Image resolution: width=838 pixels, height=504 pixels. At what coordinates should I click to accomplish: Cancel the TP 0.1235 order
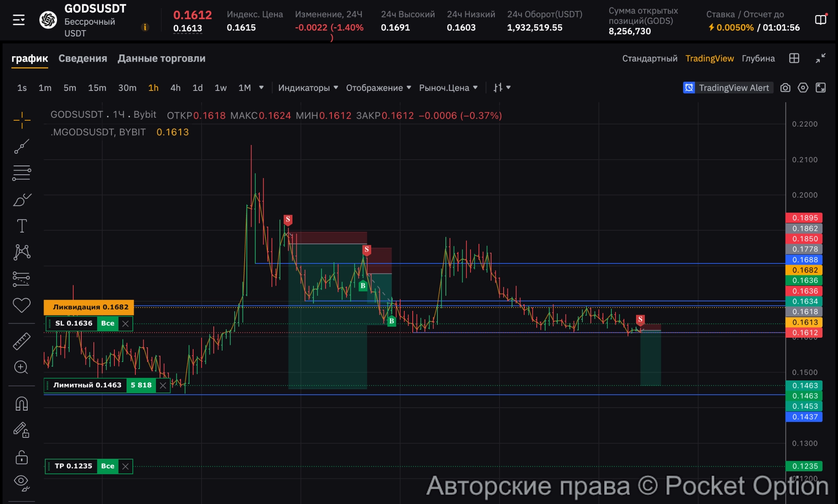pyautogui.click(x=125, y=466)
